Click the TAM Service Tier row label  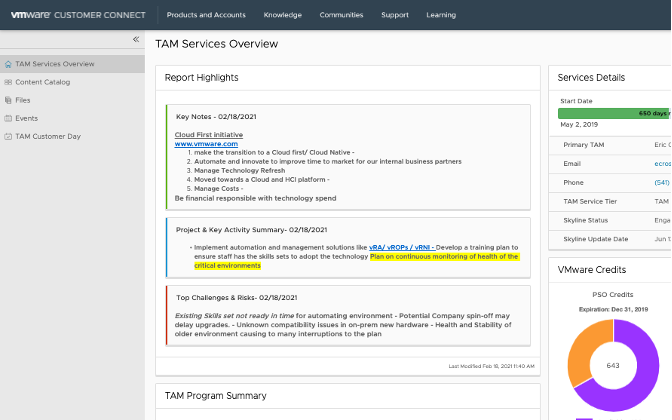click(590, 201)
